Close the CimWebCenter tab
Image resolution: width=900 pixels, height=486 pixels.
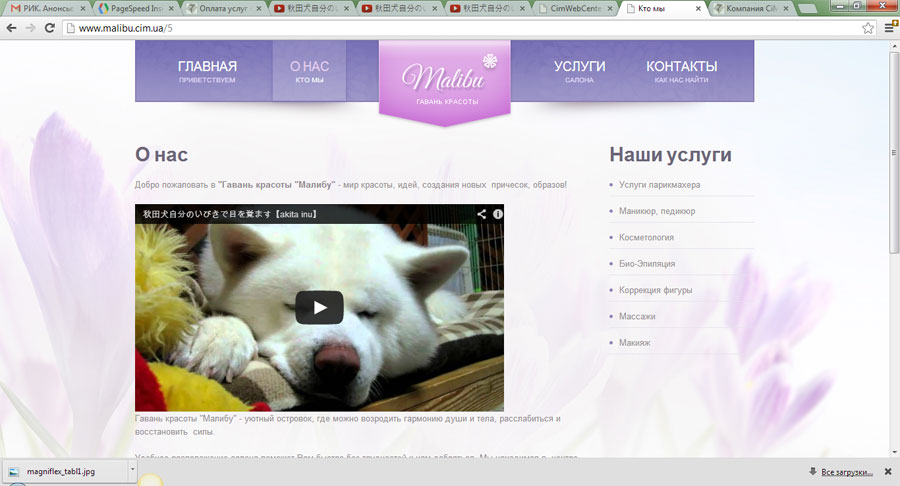(x=610, y=9)
